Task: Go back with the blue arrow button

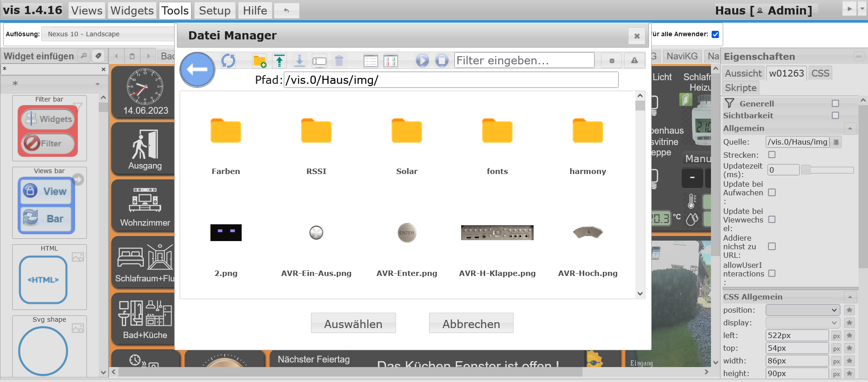Action: pos(197,69)
